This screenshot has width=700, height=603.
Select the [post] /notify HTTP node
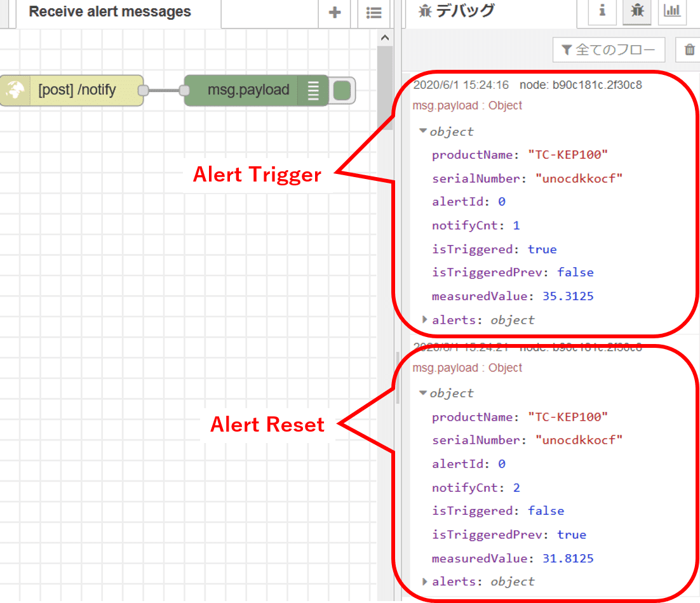click(x=77, y=90)
